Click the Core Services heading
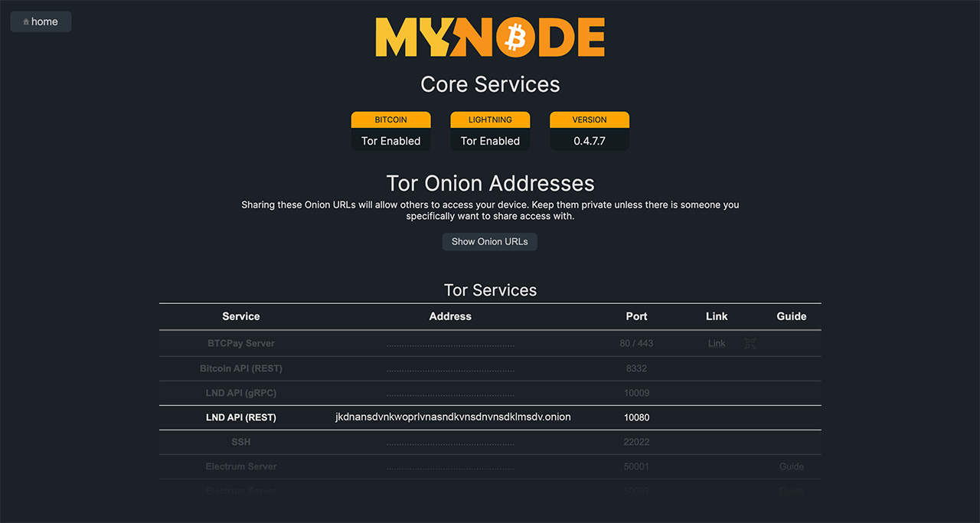This screenshot has width=980, height=523. coord(490,84)
